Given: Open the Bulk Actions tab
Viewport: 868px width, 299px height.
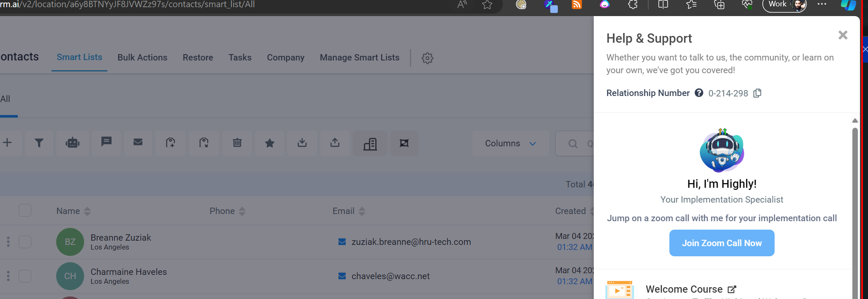Looking at the screenshot, I should coord(142,58).
